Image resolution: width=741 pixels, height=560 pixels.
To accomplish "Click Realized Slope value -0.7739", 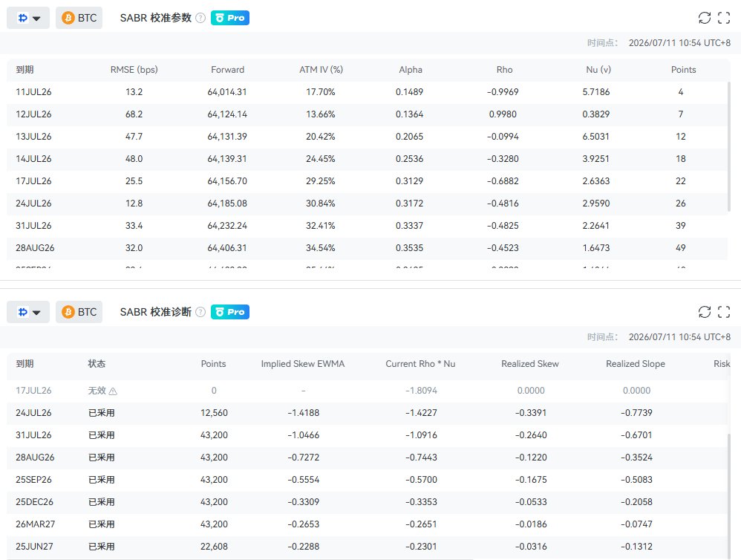I will pyautogui.click(x=636, y=413).
